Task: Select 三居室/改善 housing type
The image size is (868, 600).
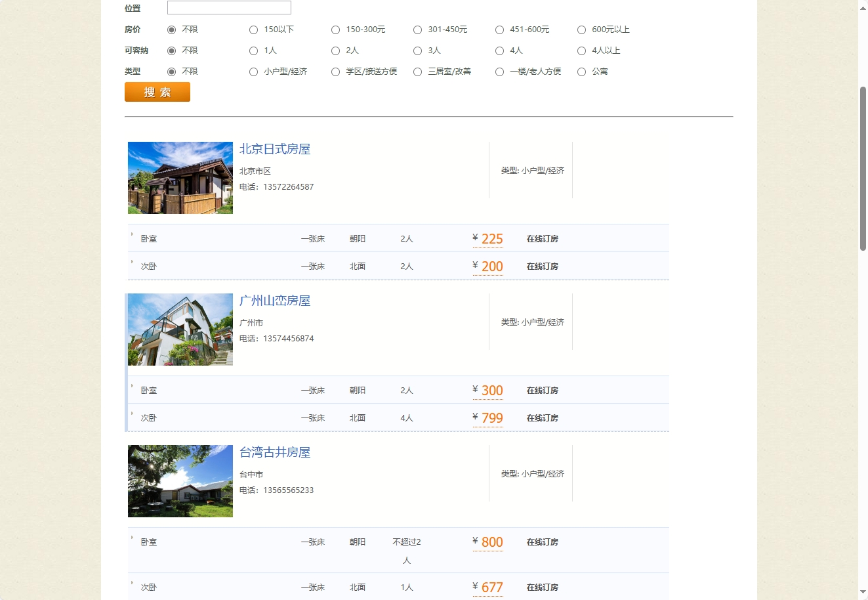Action: coord(417,72)
